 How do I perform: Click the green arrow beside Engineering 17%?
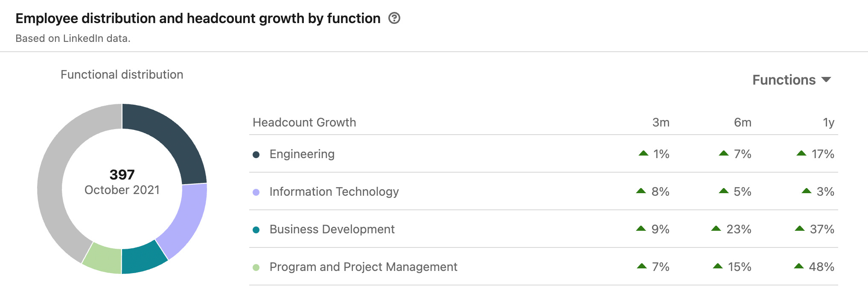(x=801, y=153)
